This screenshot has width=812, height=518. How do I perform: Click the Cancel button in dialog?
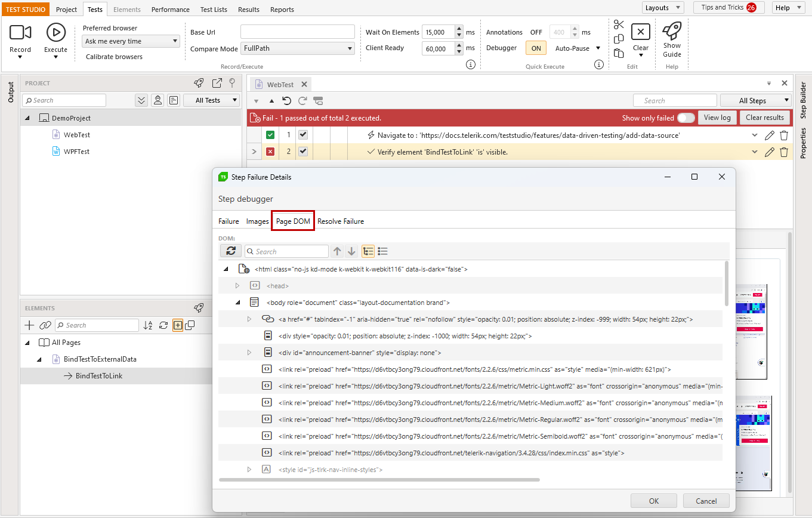coord(706,501)
